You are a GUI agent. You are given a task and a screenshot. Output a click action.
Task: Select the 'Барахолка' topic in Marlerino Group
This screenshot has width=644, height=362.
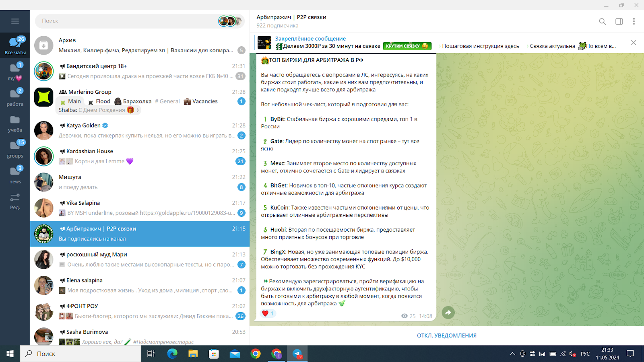pos(133,101)
